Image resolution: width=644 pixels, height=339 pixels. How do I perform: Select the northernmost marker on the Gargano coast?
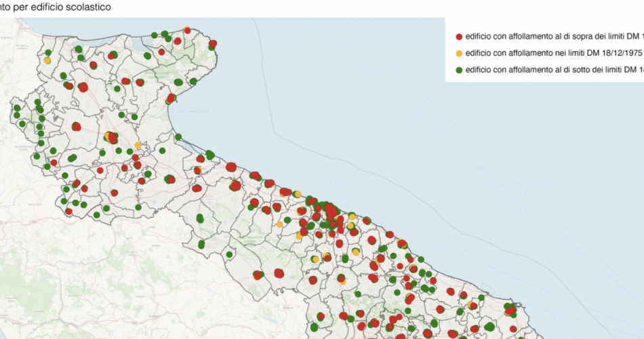click(186, 30)
